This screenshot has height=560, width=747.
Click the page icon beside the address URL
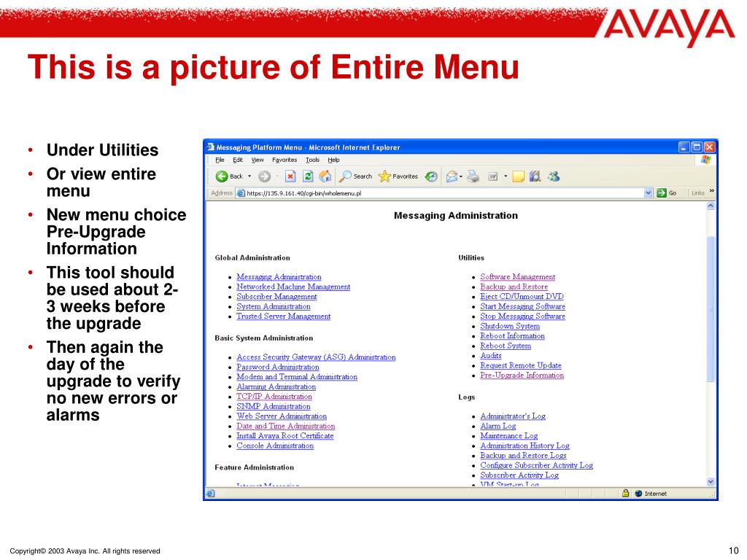(241, 192)
